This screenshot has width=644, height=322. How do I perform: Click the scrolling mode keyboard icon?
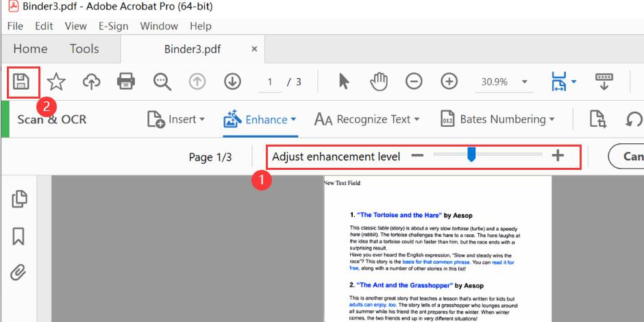604,82
